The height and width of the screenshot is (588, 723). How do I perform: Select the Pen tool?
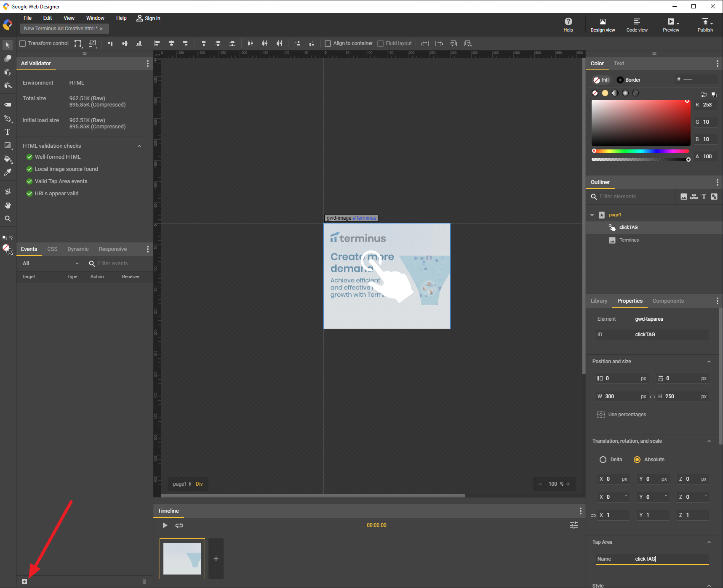point(8,119)
